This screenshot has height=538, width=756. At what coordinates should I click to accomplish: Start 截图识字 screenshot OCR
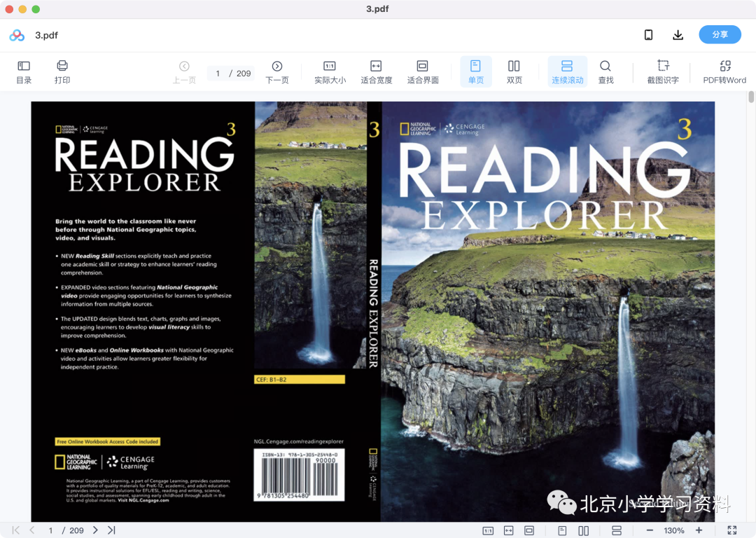tap(663, 72)
